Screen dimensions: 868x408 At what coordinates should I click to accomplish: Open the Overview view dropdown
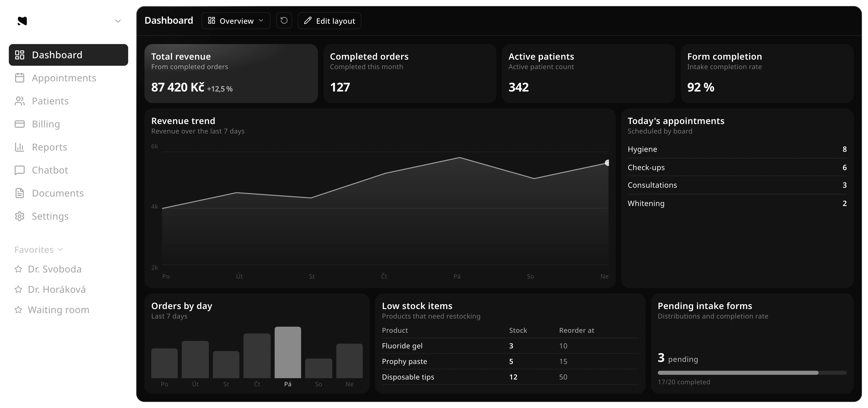click(x=236, y=21)
